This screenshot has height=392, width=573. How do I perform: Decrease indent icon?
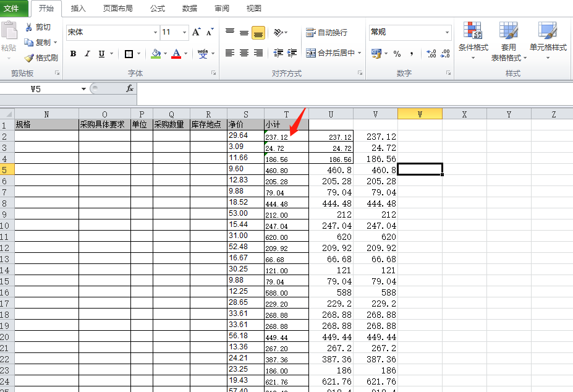click(x=278, y=53)
